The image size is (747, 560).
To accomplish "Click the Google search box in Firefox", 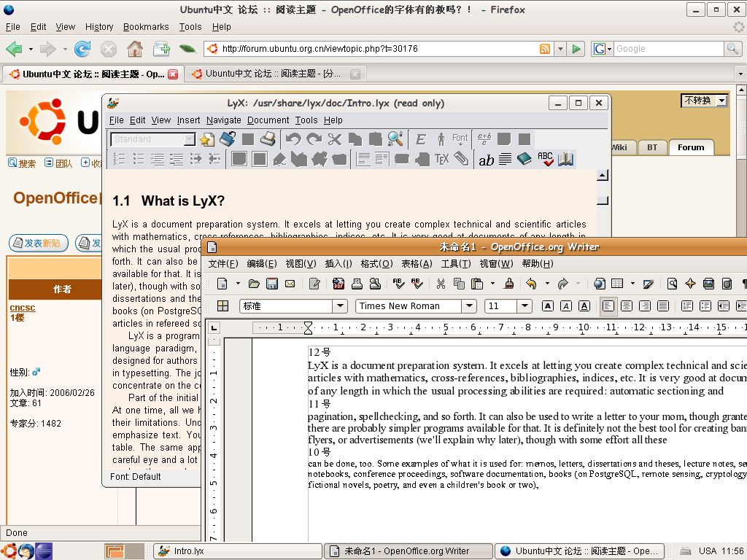I will click(668, 49).
